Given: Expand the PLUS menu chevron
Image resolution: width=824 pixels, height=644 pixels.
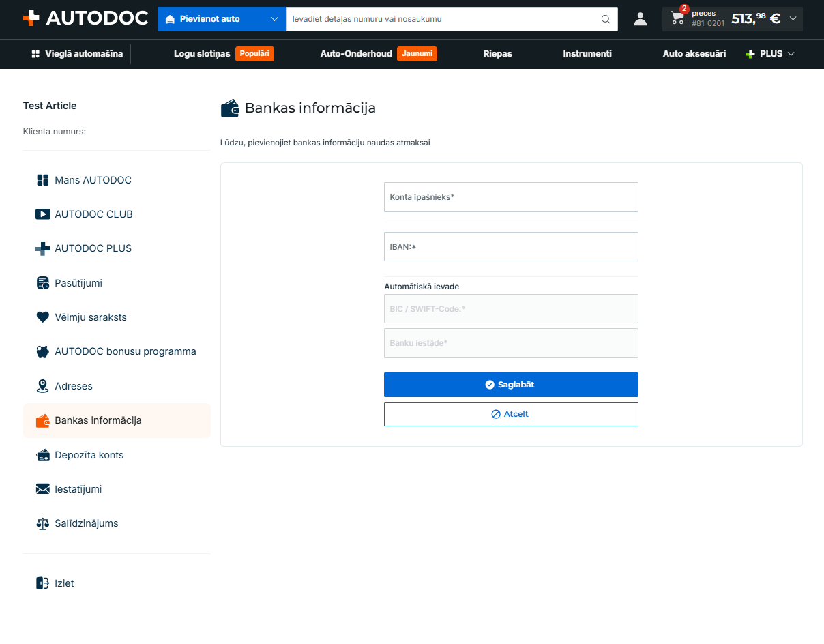Looking at the screenshot, I should [x=791, y=54].
